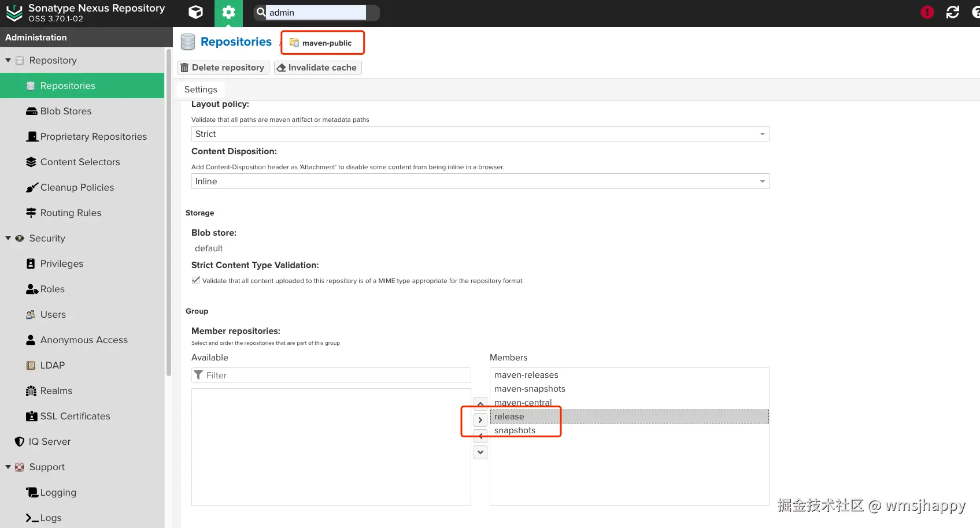
Task: Click the Realms icon
Action: pos(31,391)
